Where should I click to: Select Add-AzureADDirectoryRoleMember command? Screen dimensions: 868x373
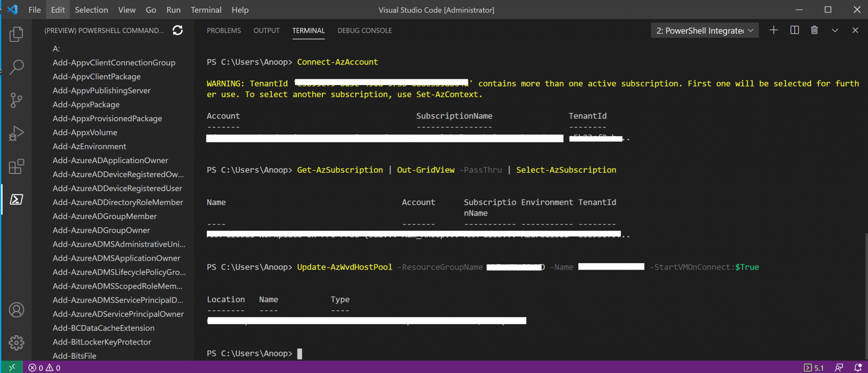(118, 203)
